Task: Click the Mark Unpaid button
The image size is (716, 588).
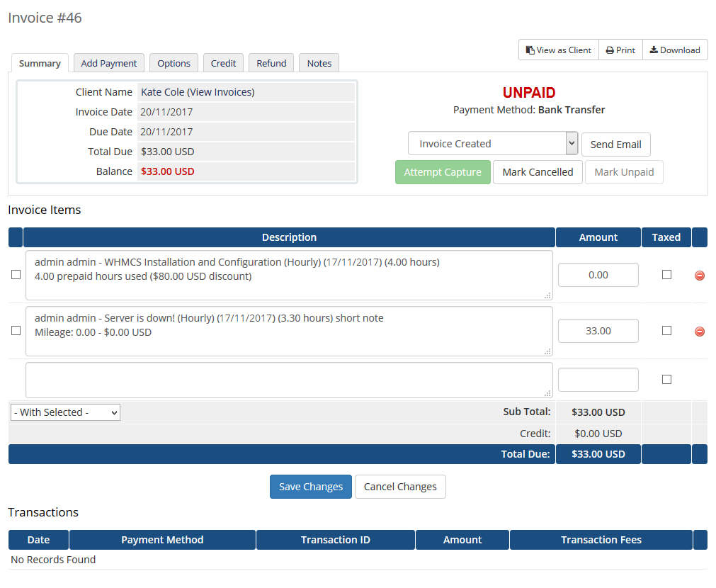Action: point(624,172)
